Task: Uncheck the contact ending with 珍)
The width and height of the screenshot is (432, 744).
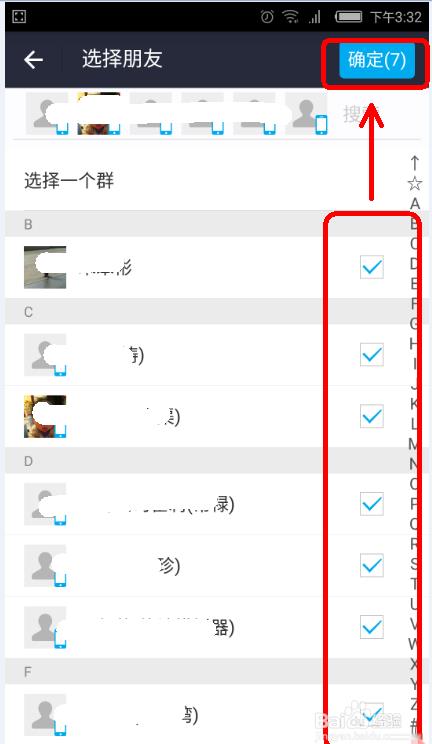Action: click(371, 566)
